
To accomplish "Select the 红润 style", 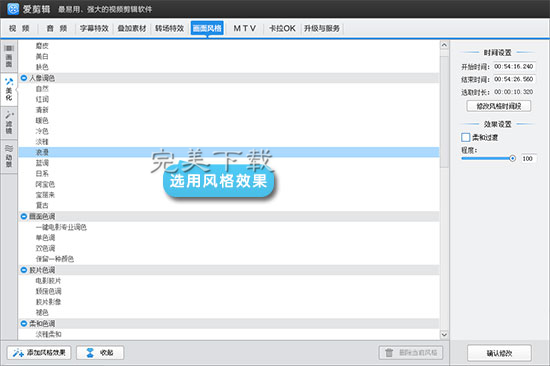I will click(x=42, y=99).
